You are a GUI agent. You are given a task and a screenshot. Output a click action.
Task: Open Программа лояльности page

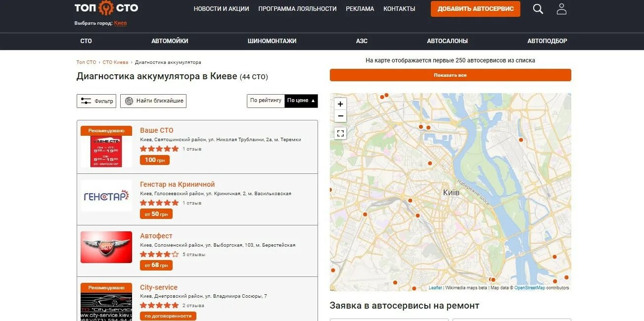coord(297,9)
